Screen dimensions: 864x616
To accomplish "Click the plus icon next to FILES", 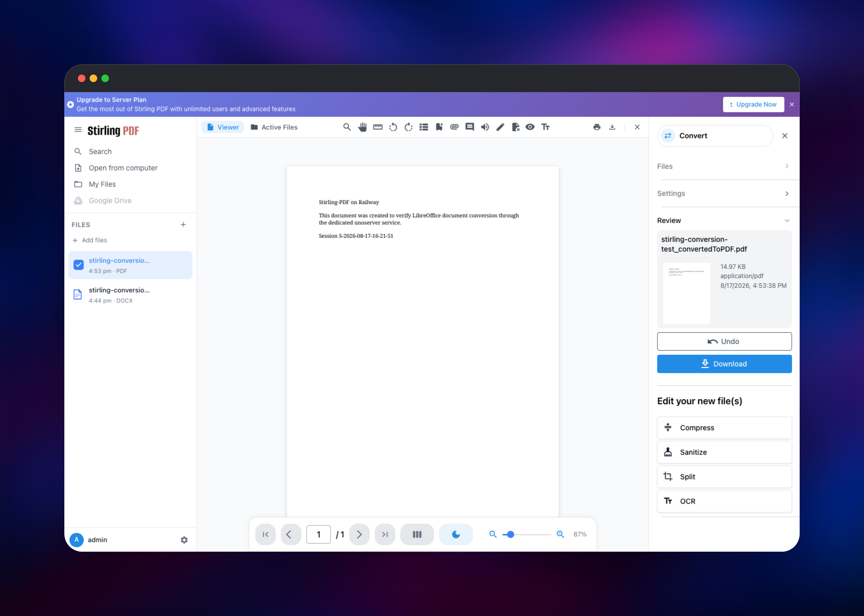I will coord(183,225).
